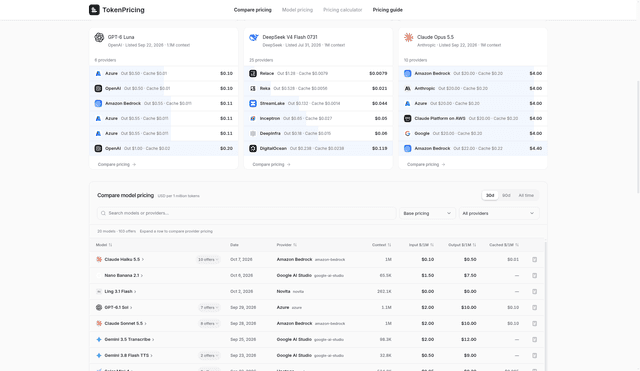Viewport: 640px width, 371px height.
Task: Click the 262.1K context cell
Action: [384, 291]
